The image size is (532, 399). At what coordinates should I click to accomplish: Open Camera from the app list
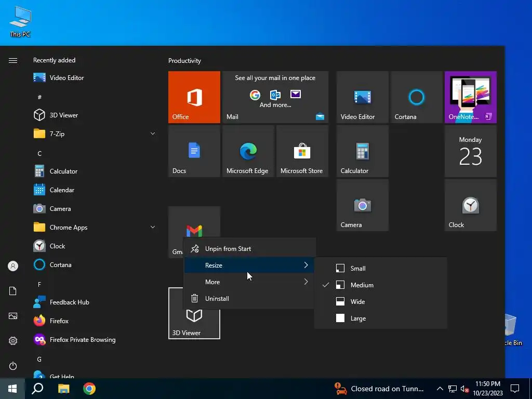point(95,209)
